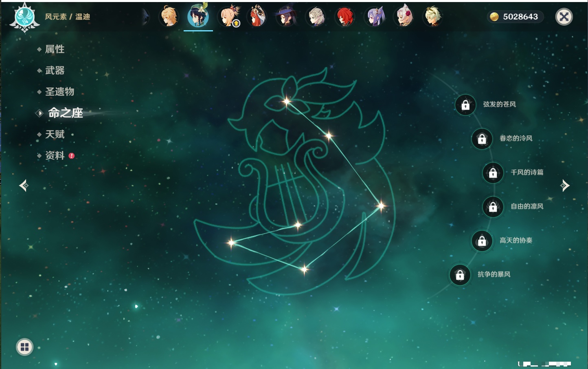Select the 命之座 constellation menu
Image resolution: width=588 pixels, height=369 pixels.
click(x=65, y=113)
